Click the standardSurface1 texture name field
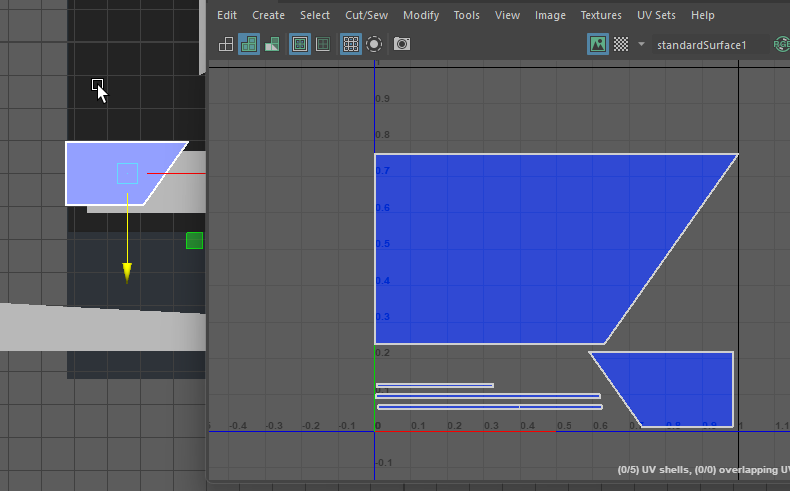Image resolution: width=790 pixels, height=491 pixels. [709, 45]
